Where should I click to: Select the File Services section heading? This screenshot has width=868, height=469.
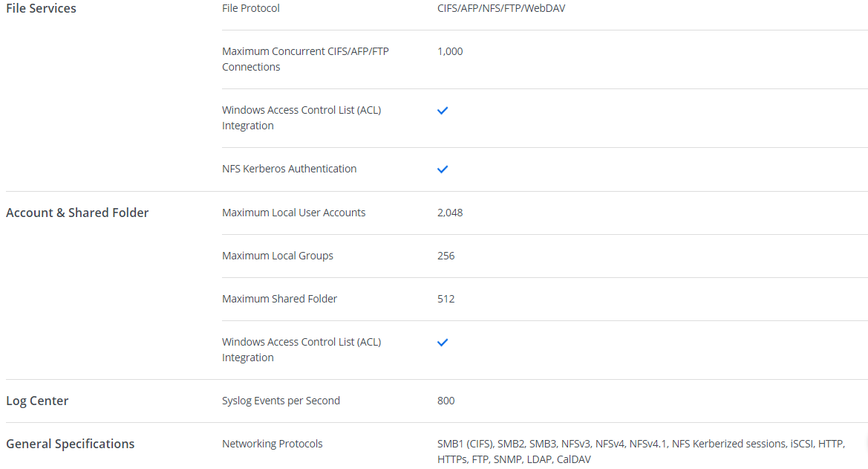[41, 9]
